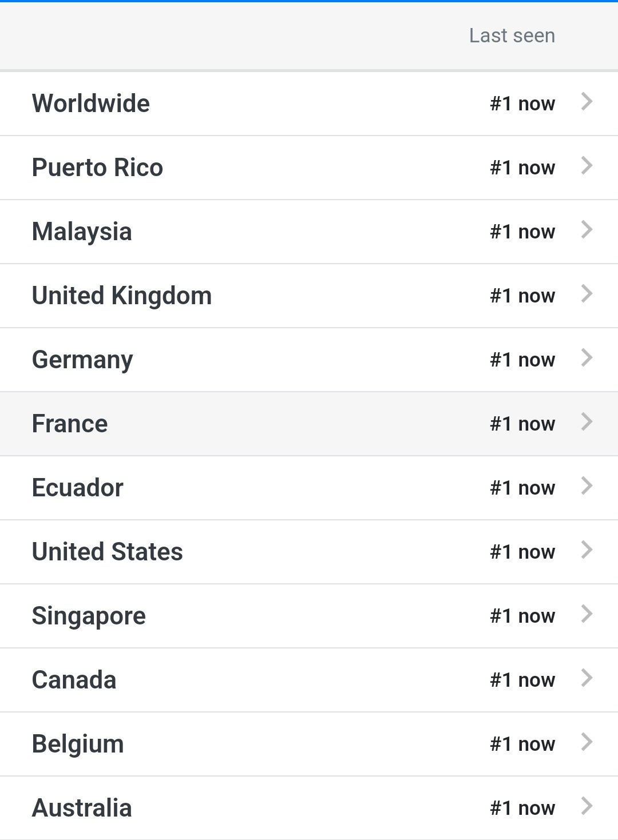Screen dimensions: 618x840
Task: Click the chevron arrow beside Worldwide
Action: pyautogui.click(x=587, y=102)
